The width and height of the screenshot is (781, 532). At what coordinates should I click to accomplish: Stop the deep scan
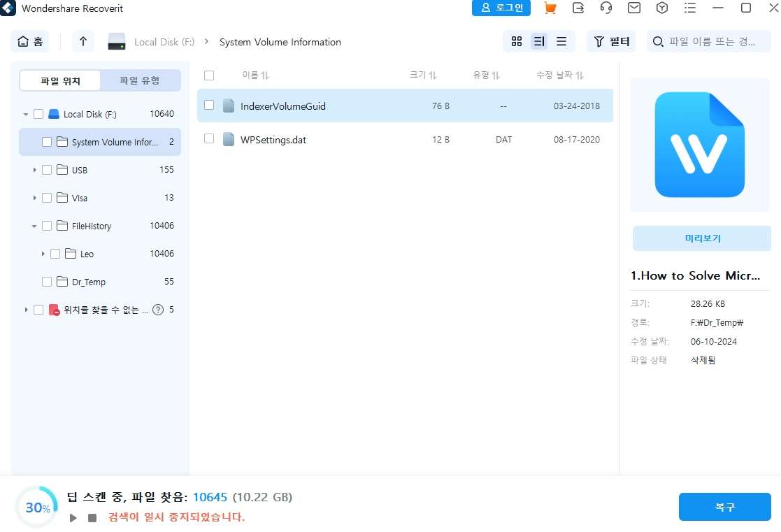tap(92, 518)
